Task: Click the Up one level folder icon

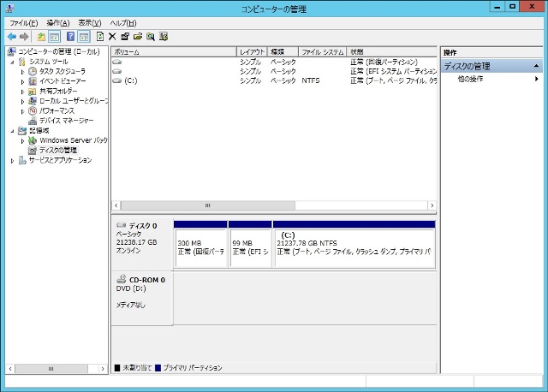Action: pos(40,37)
